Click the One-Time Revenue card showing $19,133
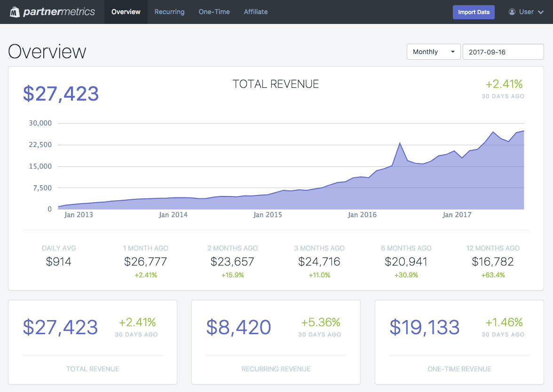The width and height of the screenshot is (553, 392). click(459, 342)
